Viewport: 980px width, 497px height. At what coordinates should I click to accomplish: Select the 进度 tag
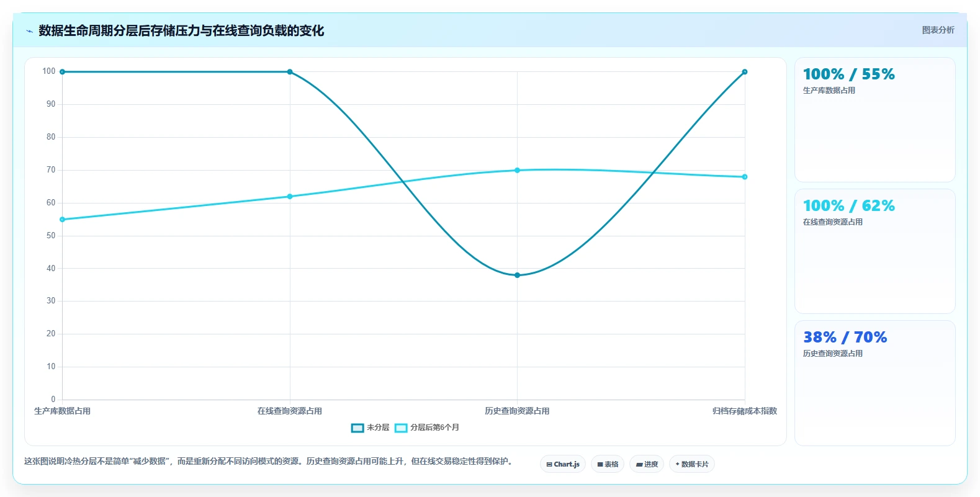coord(647,464)
